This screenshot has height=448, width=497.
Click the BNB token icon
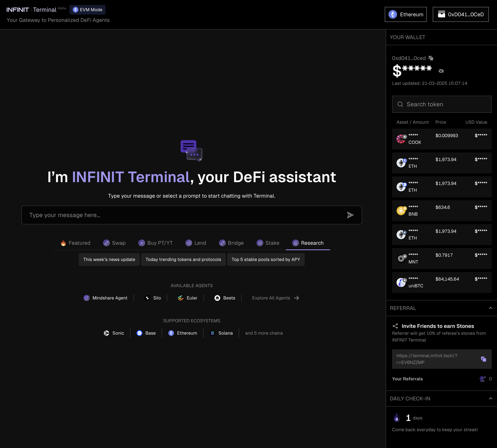(x=401, y=211)
